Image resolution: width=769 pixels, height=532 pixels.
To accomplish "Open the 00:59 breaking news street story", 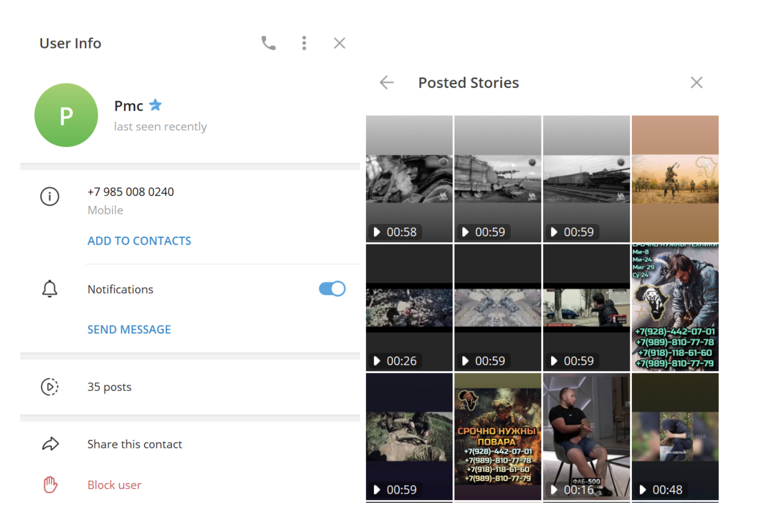I will coord(587,307).
